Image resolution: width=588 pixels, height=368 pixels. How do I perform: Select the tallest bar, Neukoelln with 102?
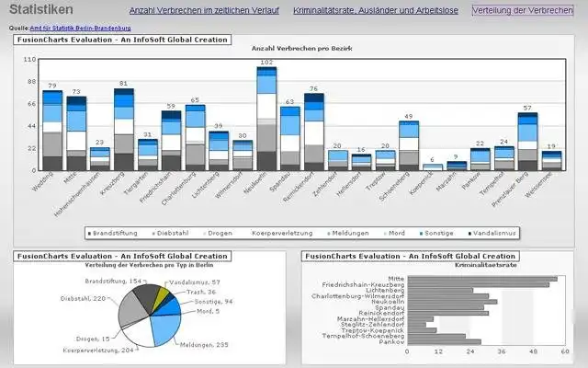pyautogui.click(x=266, y=119)
